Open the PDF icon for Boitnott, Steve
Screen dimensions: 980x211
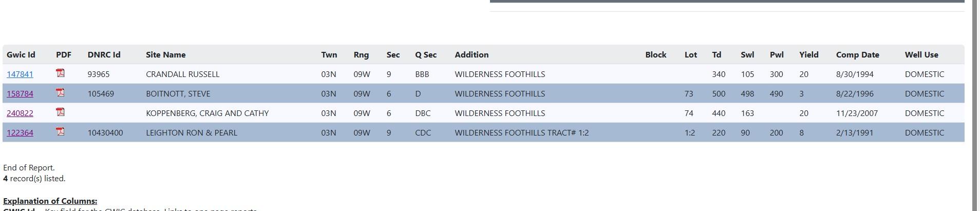click(60, 93)
